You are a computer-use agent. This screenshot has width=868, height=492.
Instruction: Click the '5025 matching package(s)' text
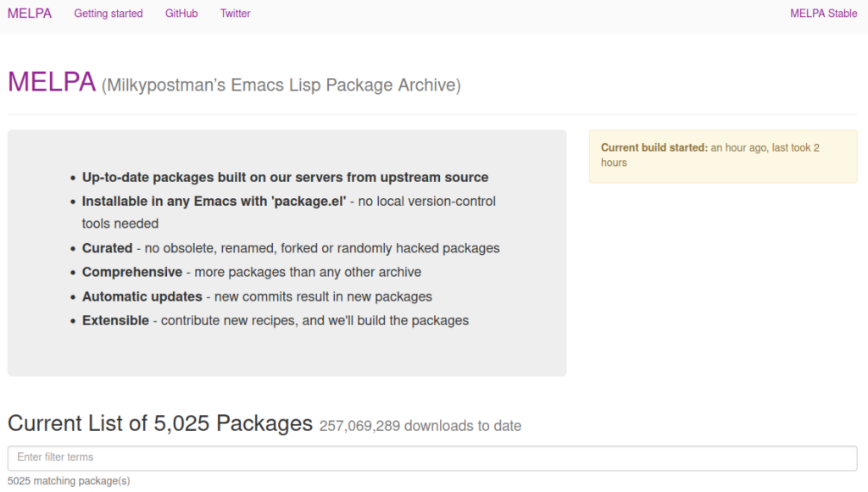(69, 481)
